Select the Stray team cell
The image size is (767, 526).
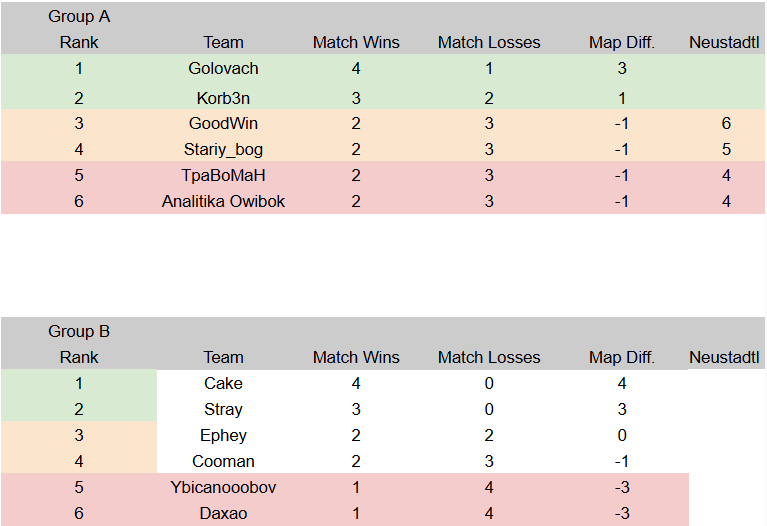(223, 410)
